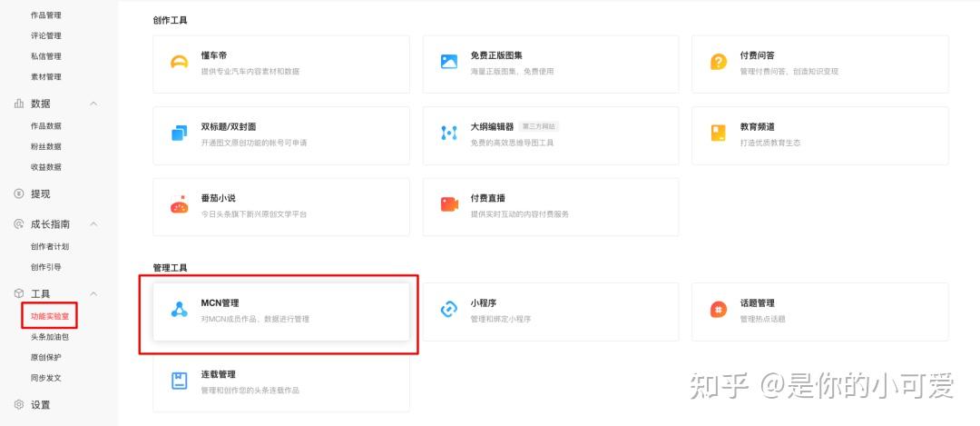Click text 管理和绑定小程序
The height and width of the screenshot is (426, 980).
tap(501, 319)
